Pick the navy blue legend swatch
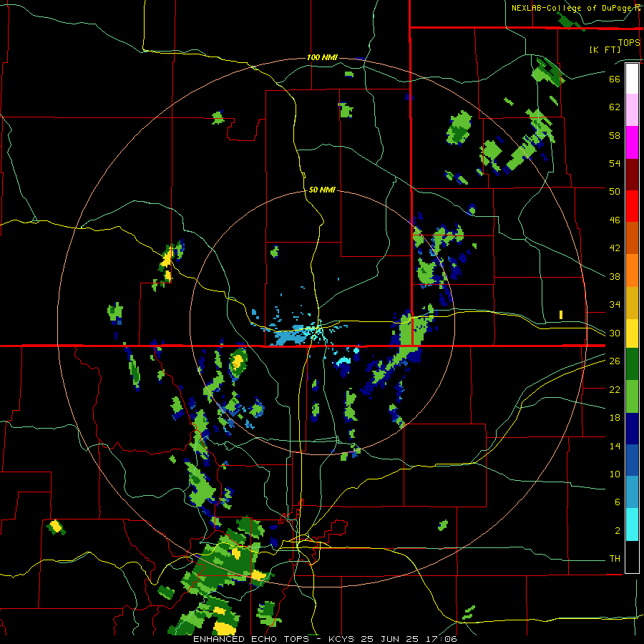Screen dimensions: 644x644 [x=632, y=429]
